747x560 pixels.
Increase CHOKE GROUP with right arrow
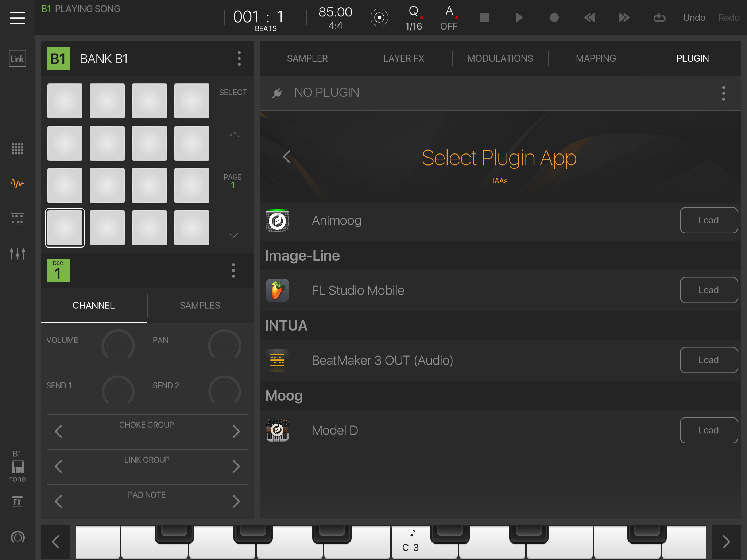pyautogui.click(x=236, y=431)
